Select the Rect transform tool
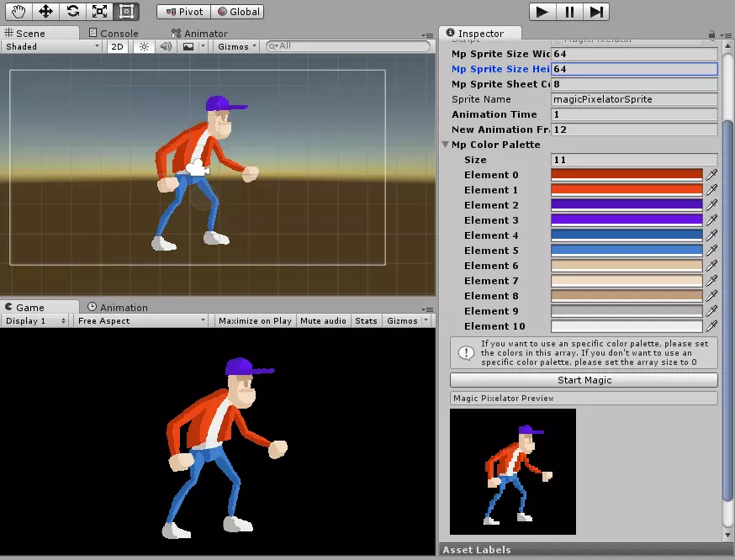Screen dimensions: 735x560 pyautogui.click(x=126, y=11)
